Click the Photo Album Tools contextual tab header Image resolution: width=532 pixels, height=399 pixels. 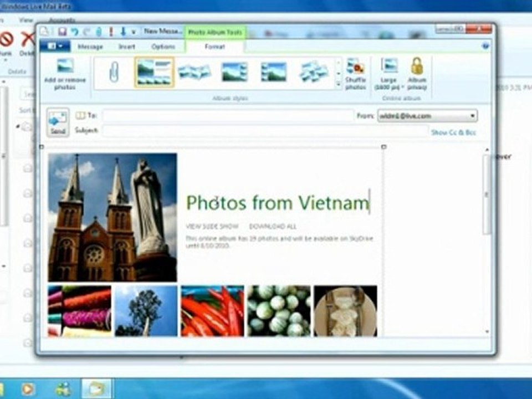pos(215,32)
